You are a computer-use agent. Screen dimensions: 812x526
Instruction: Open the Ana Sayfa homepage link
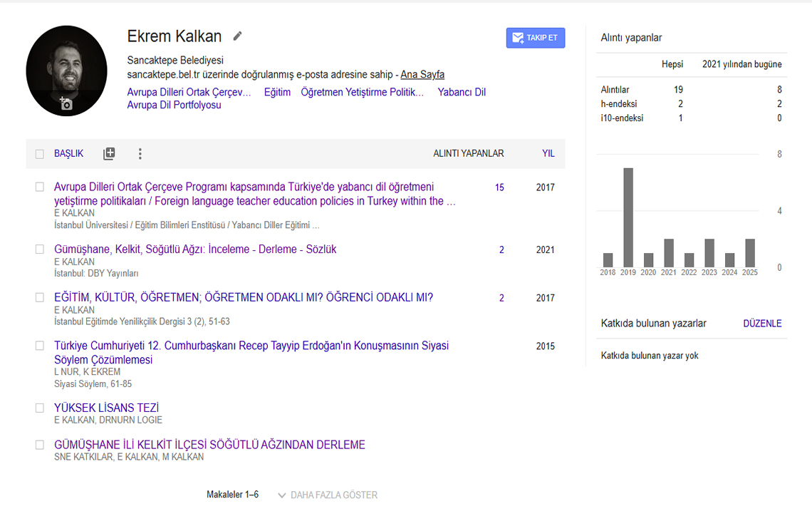tap(422, 75)
